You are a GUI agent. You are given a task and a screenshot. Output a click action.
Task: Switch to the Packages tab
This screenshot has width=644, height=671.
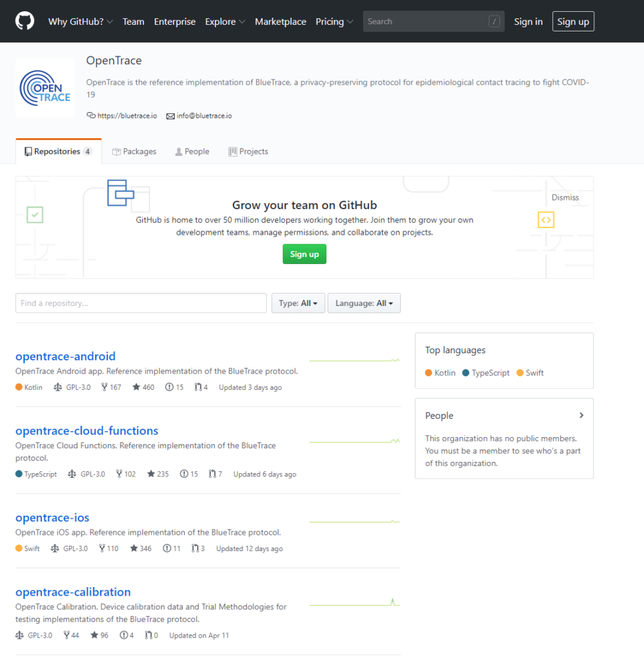[x=134, y=151]
